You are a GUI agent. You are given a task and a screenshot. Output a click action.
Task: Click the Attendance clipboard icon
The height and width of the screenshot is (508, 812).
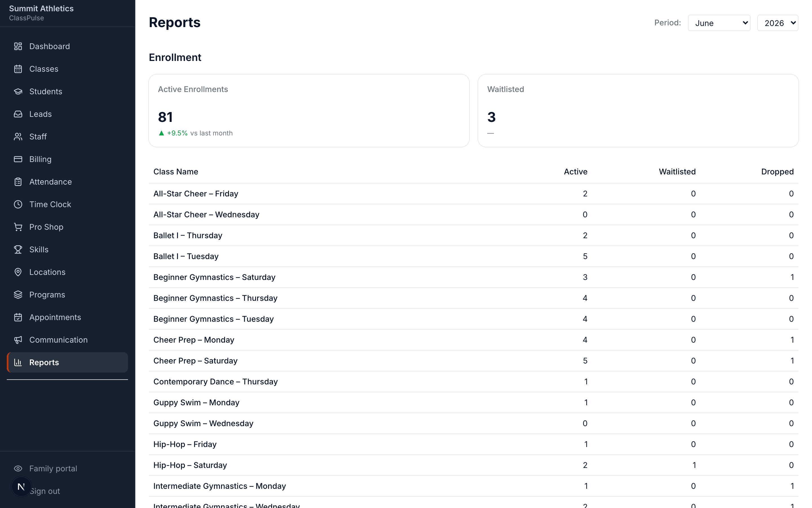[x=18, y=182]
